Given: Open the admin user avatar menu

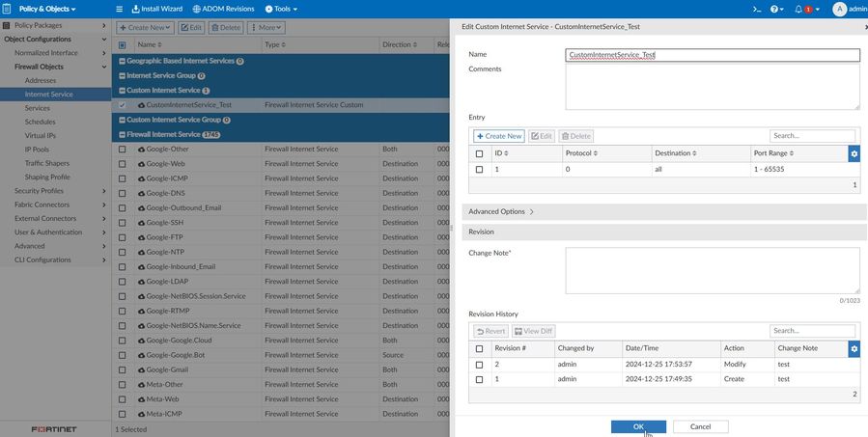Looking at the screenshot, I should click(x=839, y=9).
